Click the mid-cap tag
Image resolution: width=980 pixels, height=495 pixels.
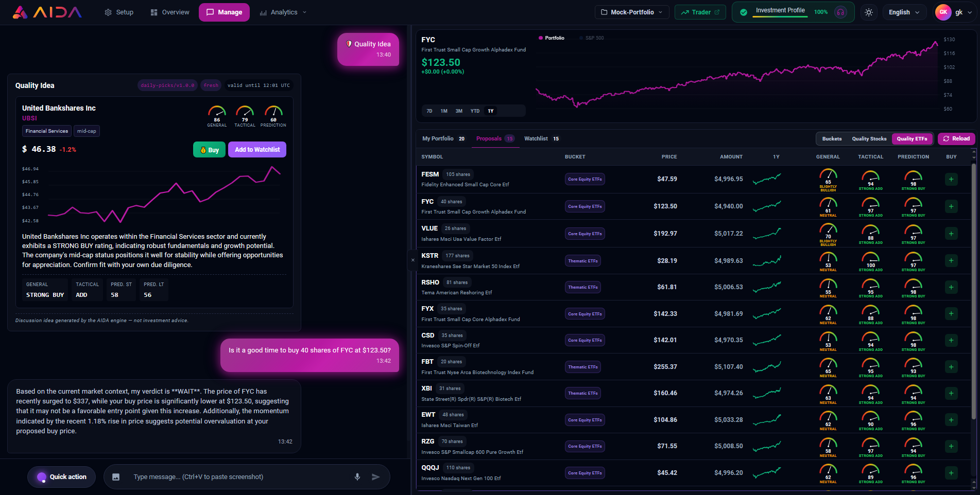87,131
